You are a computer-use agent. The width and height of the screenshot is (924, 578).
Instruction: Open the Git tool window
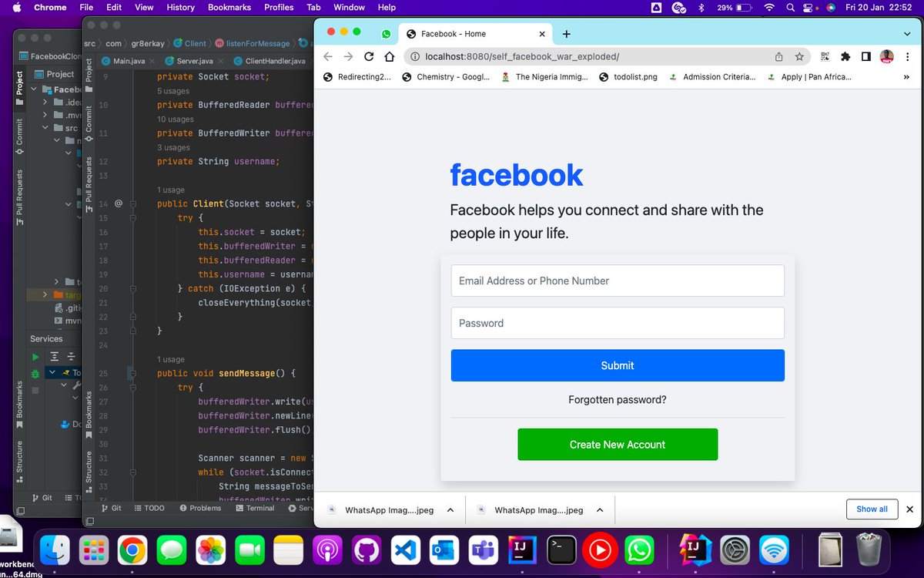coord(113,508)
